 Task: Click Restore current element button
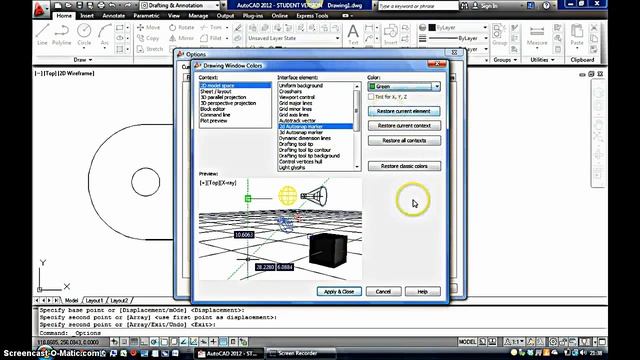(404, 111)
